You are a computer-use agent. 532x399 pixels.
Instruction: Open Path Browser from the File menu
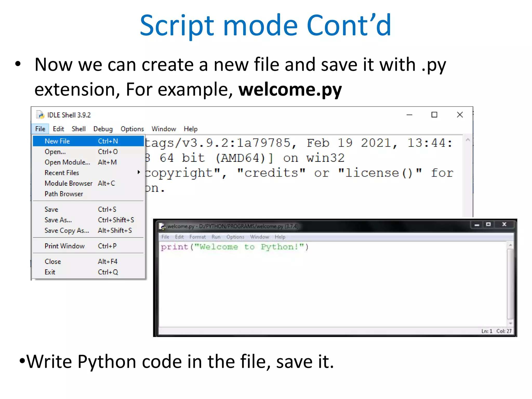click(64, 194)
